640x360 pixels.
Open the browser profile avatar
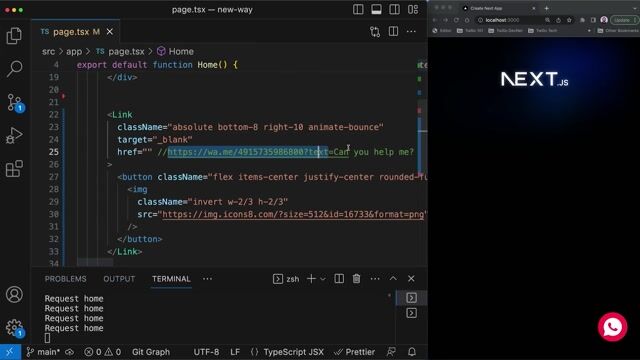604,20
